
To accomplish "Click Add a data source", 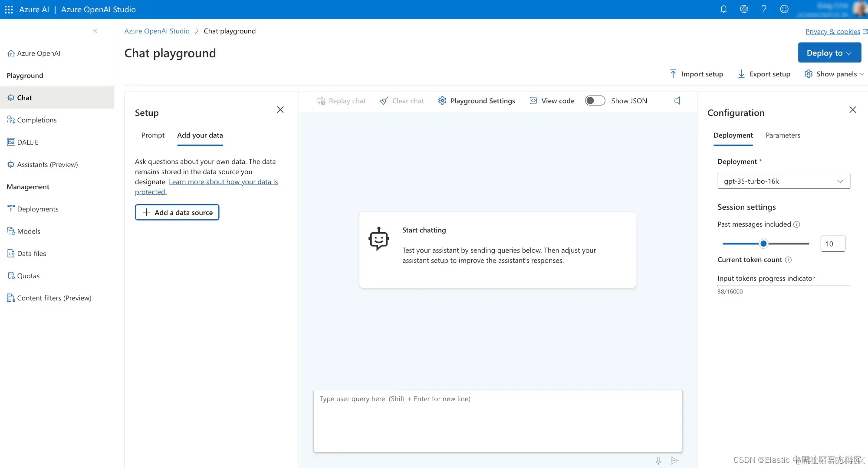I will click(x=177, y=212).
